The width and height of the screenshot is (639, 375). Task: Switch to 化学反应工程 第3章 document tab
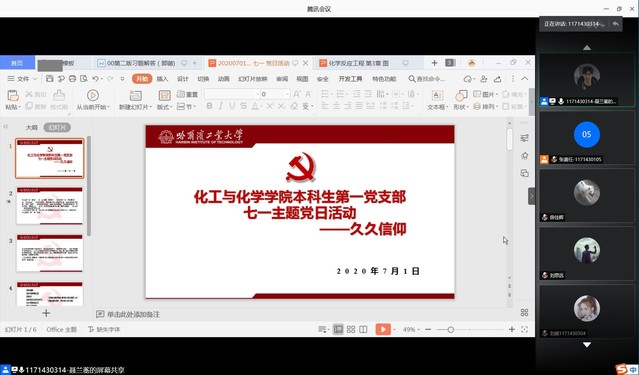(x=359, y=63)
